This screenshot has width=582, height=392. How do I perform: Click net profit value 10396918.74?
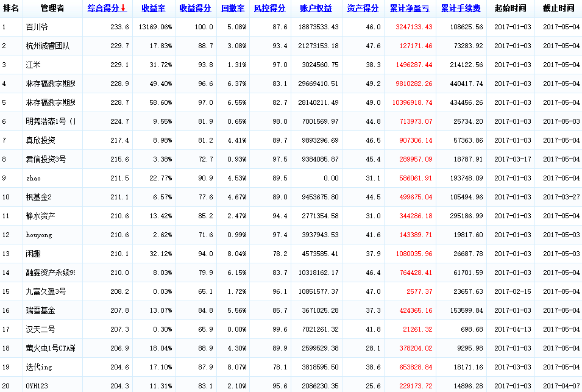pos(413,103)
